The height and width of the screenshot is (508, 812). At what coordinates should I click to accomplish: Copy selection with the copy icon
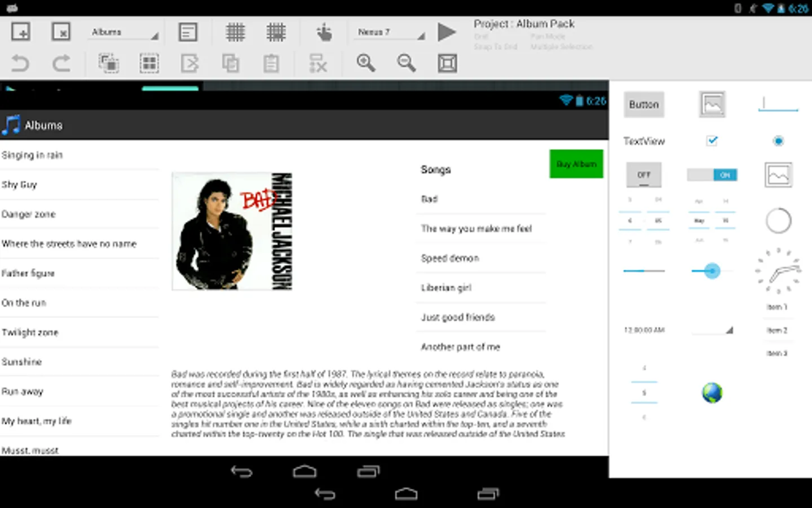click(x=230, y=63)
